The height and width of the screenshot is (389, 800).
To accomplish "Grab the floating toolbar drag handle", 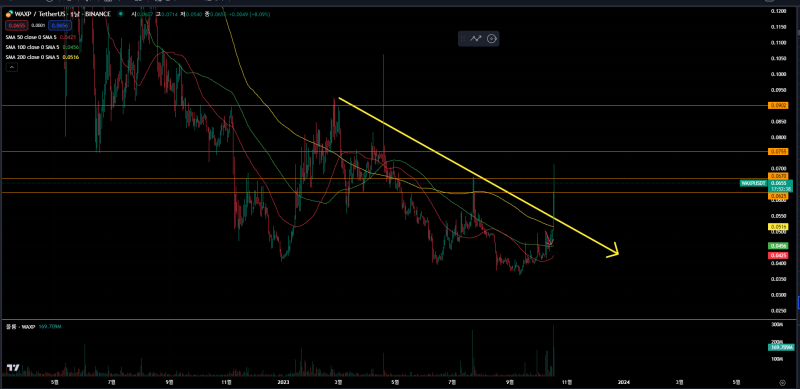I will [463, 38].
